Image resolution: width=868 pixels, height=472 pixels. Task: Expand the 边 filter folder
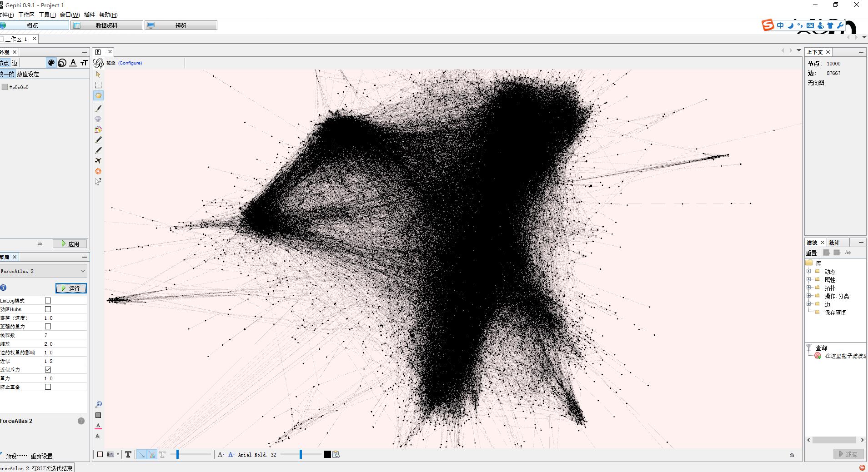pos(809,304)
